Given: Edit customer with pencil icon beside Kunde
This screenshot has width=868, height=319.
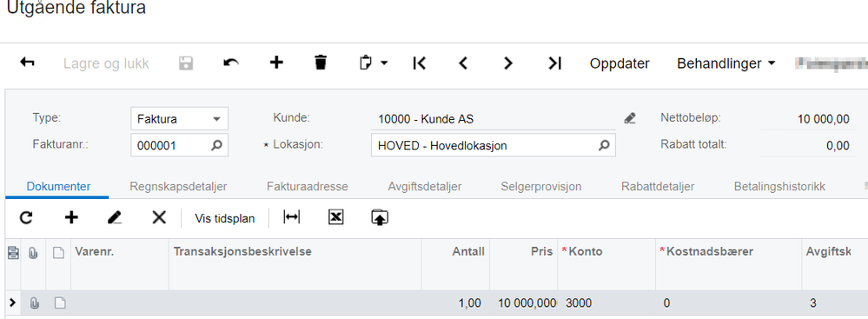Looking at the screenshot, I should (630, 118).
